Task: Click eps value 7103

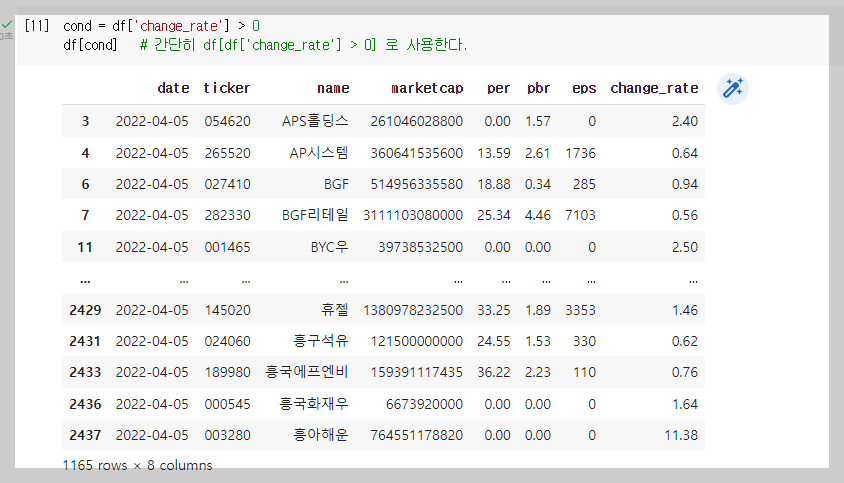Action: pyautogui.click(x=580, y=215)
